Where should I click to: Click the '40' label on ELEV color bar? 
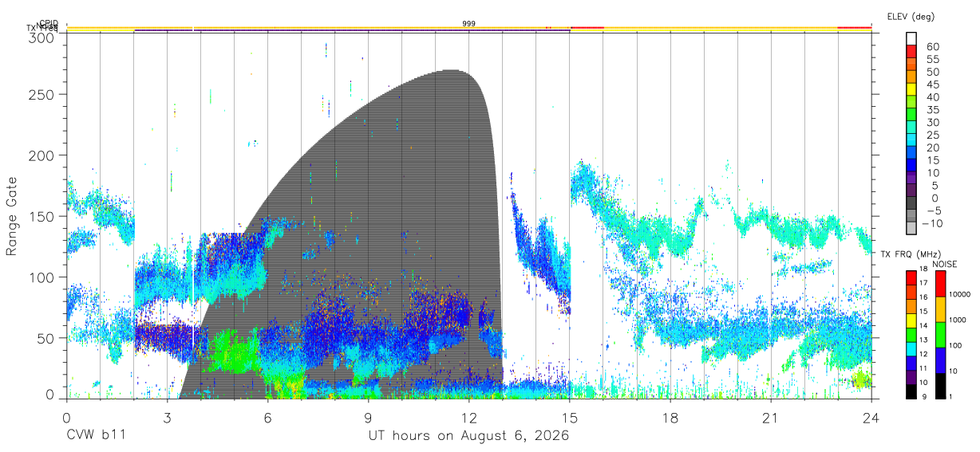(x=932, y=96)
